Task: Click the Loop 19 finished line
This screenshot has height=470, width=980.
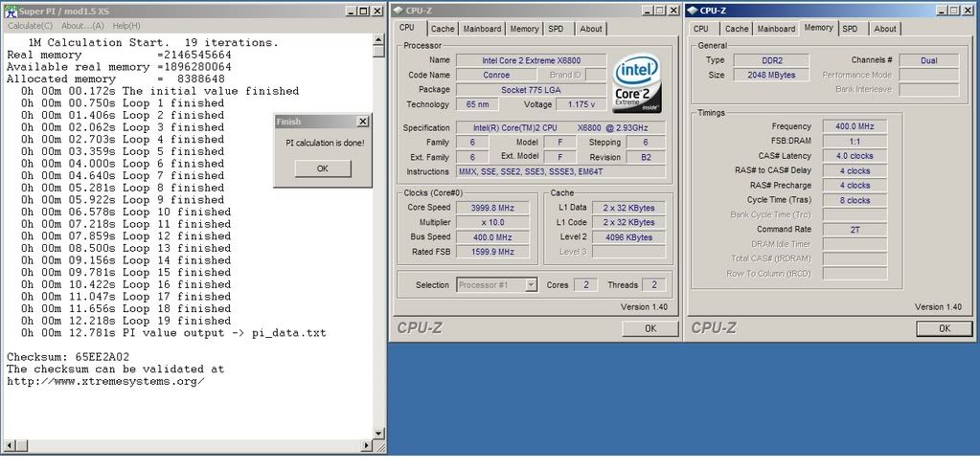Action: pos(125,321)
